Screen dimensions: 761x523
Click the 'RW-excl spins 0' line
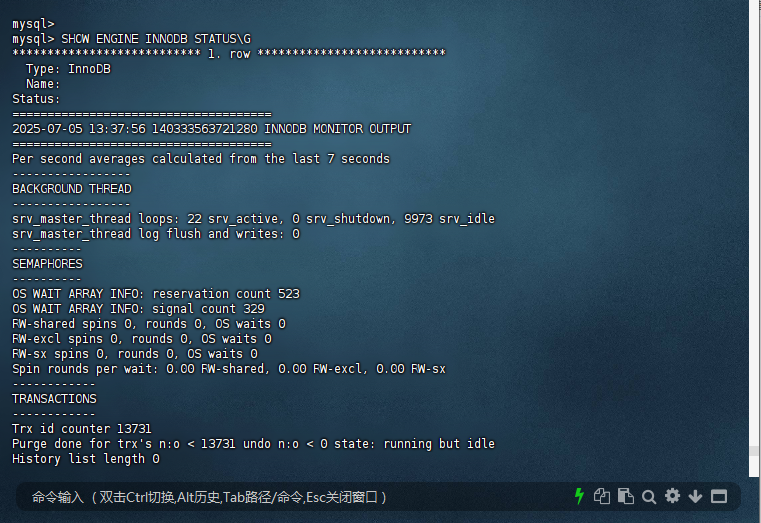[142, 339]
